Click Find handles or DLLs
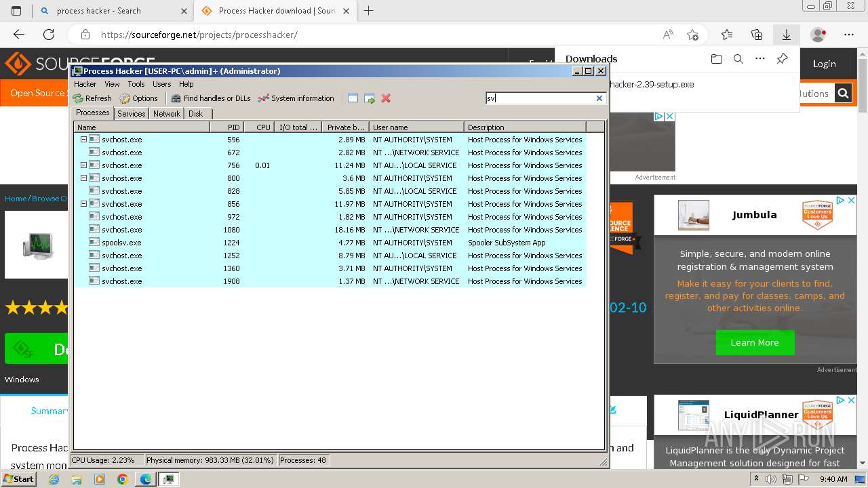 pos(211,98)
